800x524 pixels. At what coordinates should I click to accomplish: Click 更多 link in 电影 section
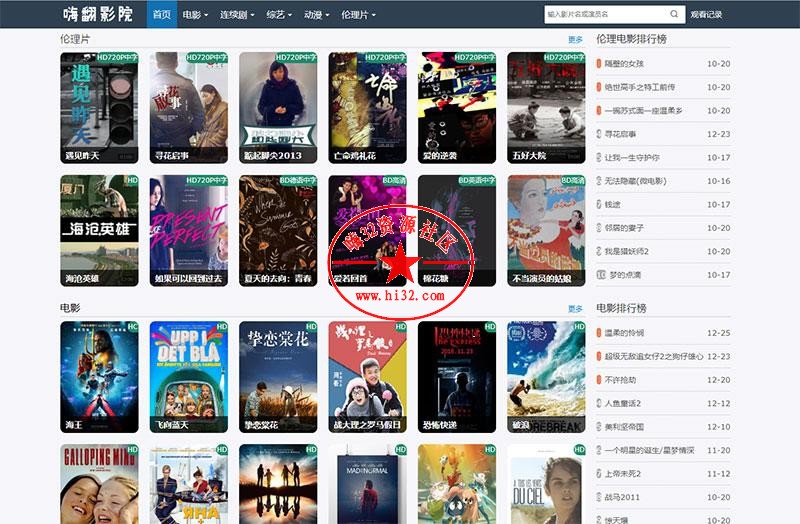(575, 309)
